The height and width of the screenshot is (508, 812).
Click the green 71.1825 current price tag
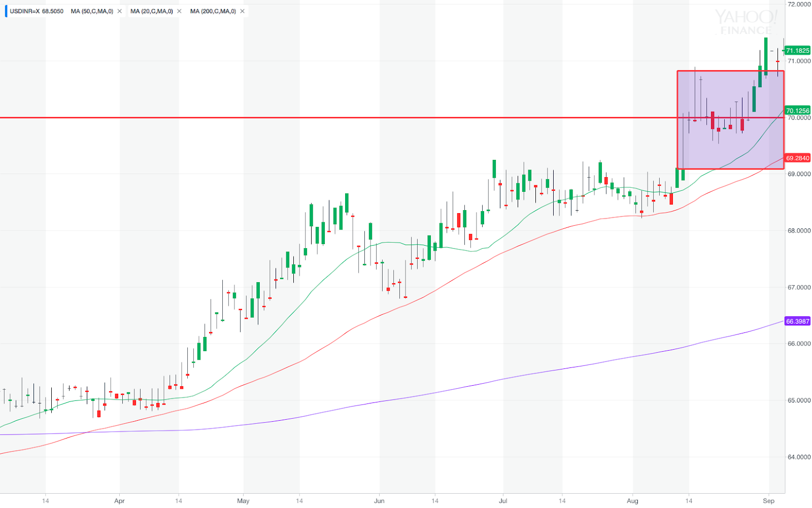click(798, 51)
